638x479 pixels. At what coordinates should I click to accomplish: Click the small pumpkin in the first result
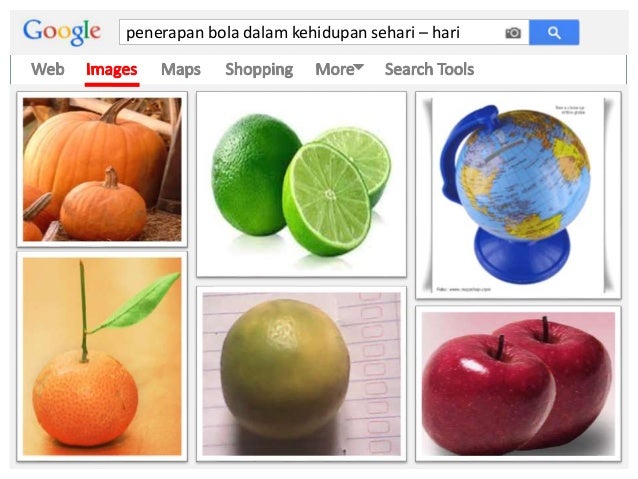pyautogui.click(x=103, y=206)
